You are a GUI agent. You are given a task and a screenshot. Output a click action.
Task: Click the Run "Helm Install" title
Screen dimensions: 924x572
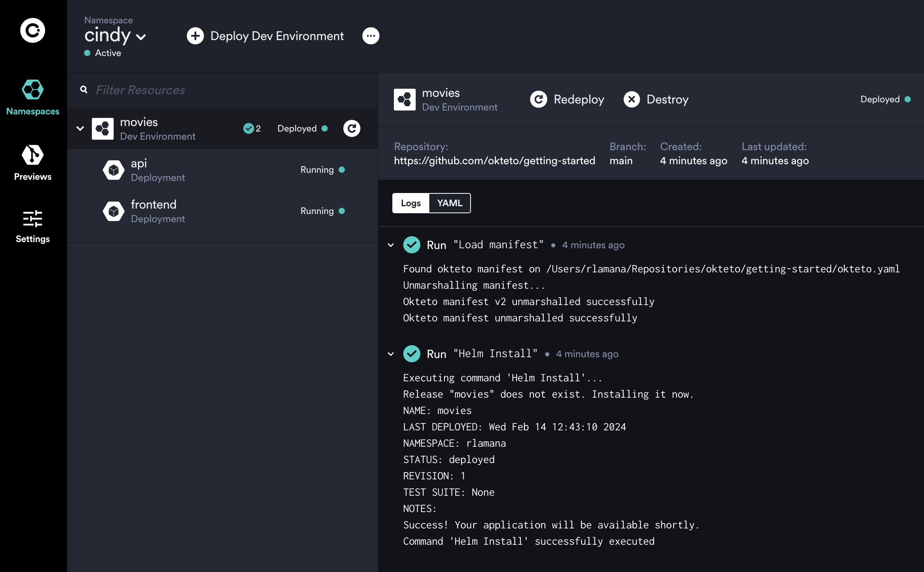coord(482,354)
